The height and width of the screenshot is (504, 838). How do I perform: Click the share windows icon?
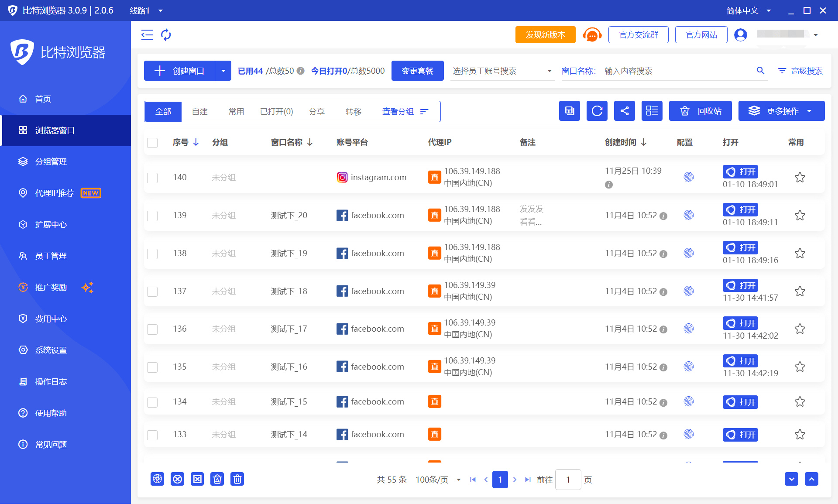[x=624, y=111]
